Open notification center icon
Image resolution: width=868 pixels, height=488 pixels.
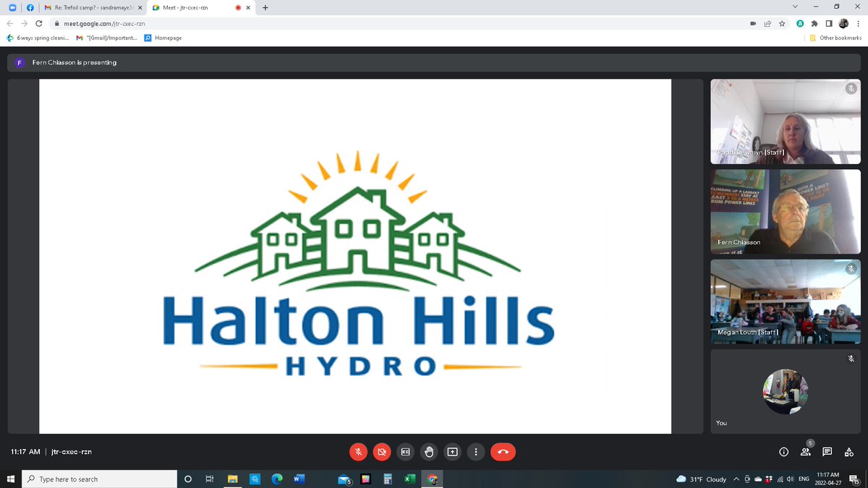854,479
